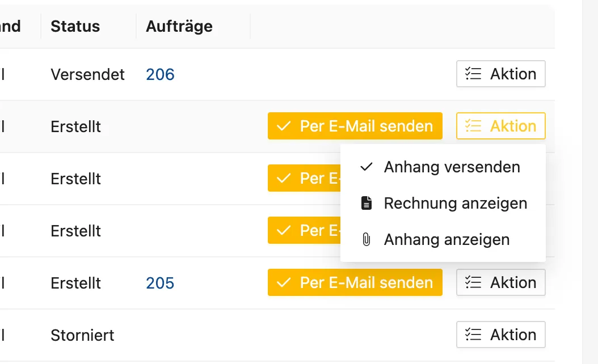The width and height of the screenshot is (598, 364).
Task: Click checkmark icon on order 205 email button
Action: pyautogui.click(x=284, y=282)
